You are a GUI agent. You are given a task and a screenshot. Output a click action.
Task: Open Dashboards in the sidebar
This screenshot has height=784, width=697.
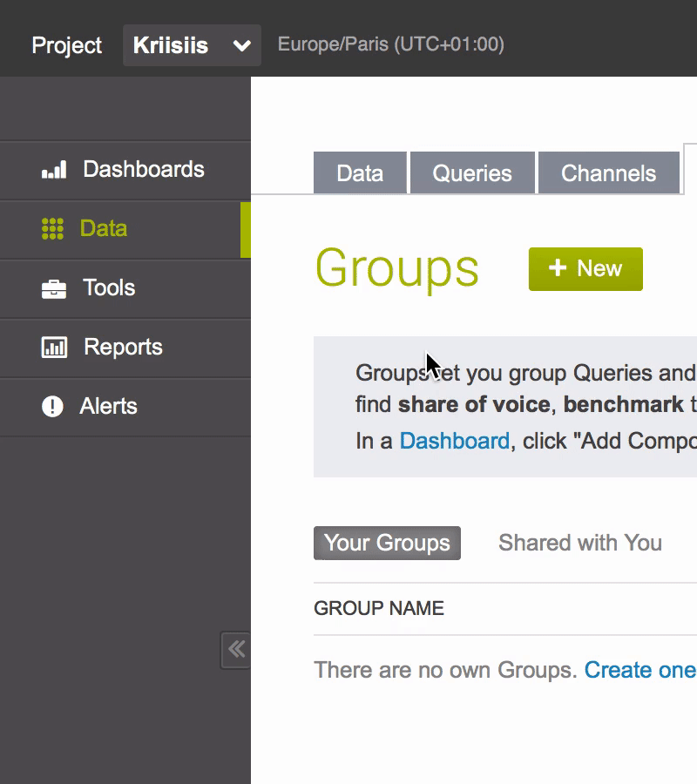[x=143, y=170]
